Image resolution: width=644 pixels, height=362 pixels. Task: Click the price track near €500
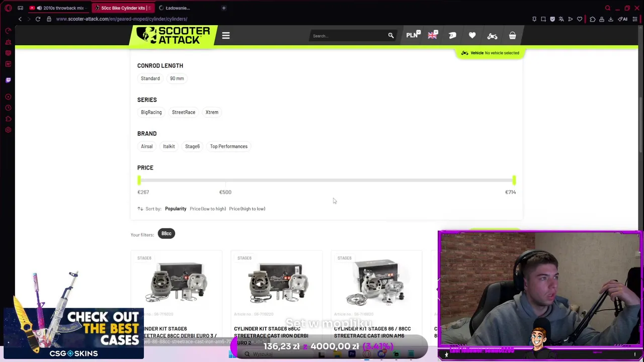click(225, 180)
